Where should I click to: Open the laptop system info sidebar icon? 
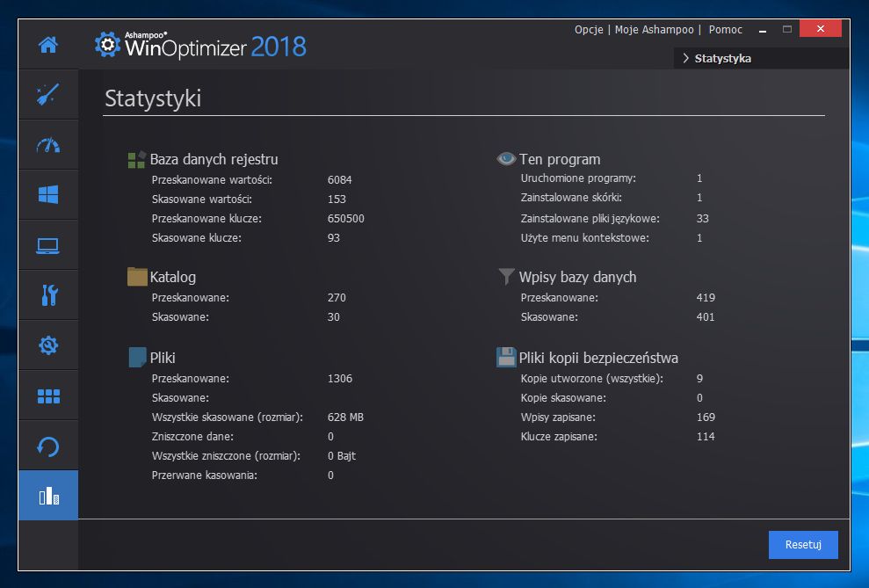tap(48, 245)
